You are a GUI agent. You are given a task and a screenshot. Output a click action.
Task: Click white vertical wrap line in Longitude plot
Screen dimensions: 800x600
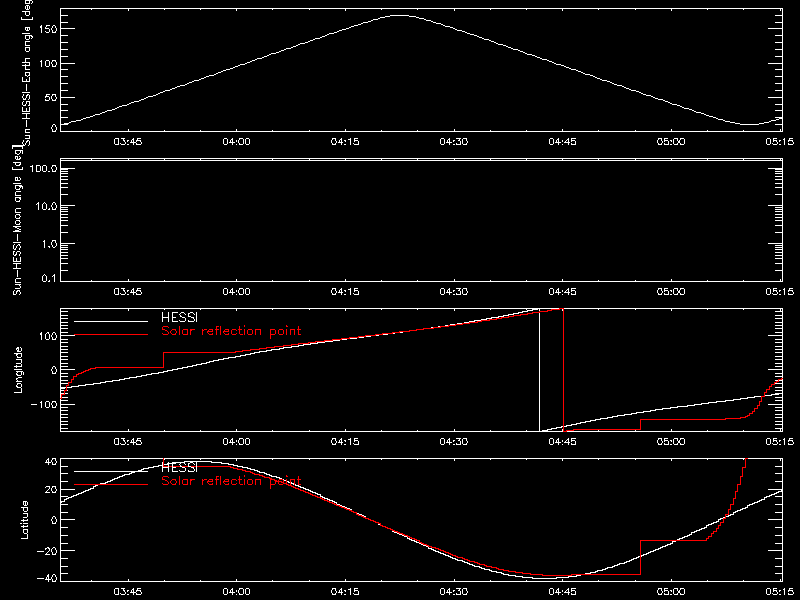pyautogui.click(x=539, y=370)
